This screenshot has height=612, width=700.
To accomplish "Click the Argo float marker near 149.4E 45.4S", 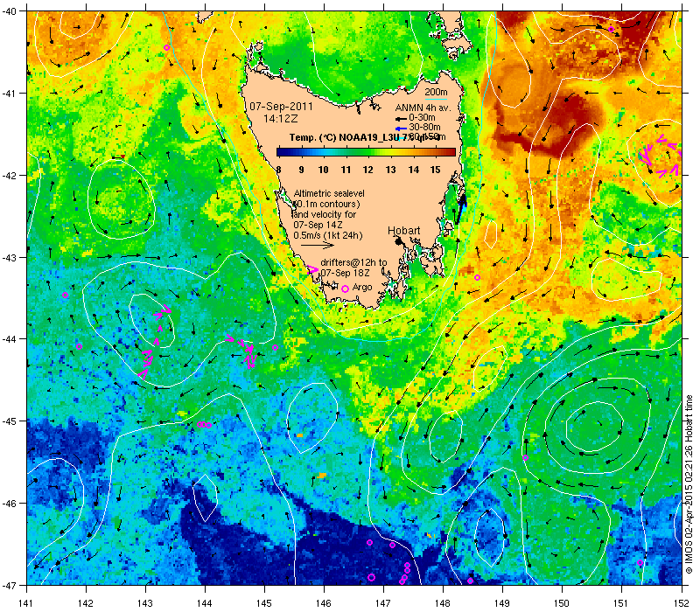I will click(526, 457).
